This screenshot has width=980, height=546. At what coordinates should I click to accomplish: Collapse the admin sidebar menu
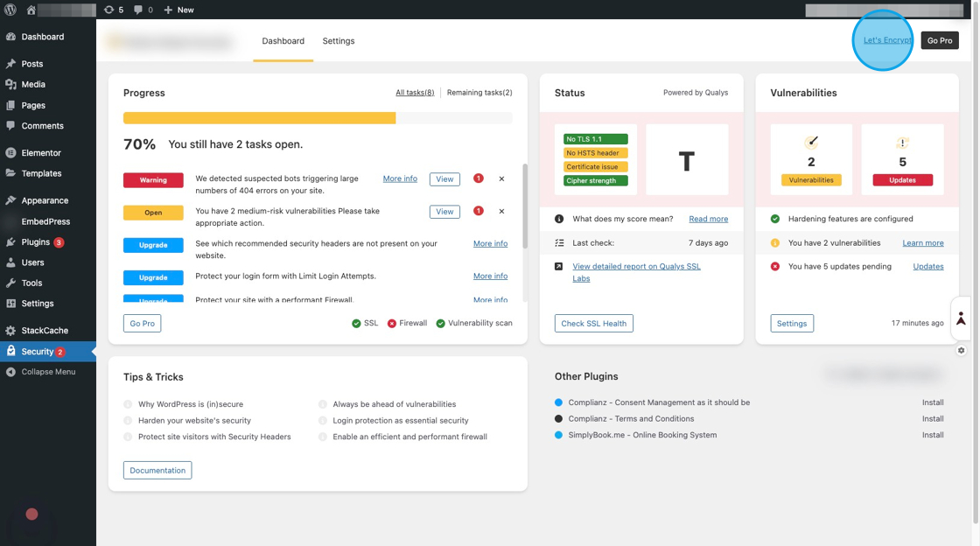48,372
